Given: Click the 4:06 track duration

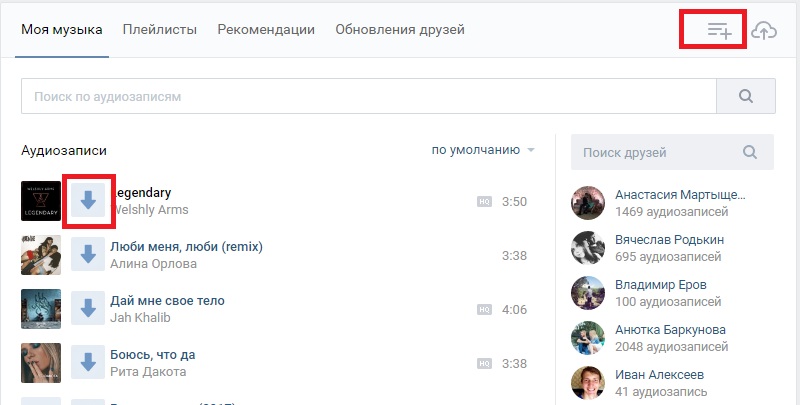Looking at the screenshot, I should [514, 310].
